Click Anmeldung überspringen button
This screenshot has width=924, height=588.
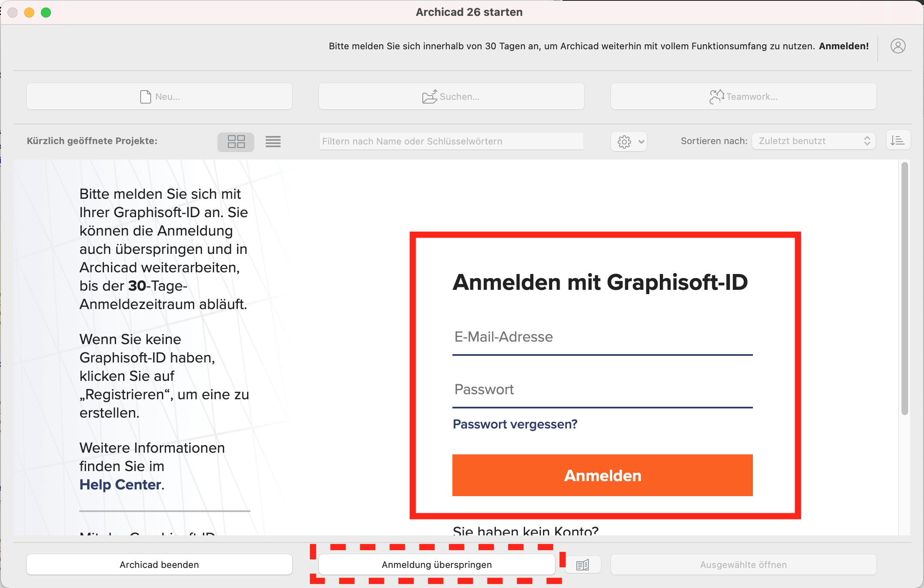pyautogui.click(x=437, y=565)
